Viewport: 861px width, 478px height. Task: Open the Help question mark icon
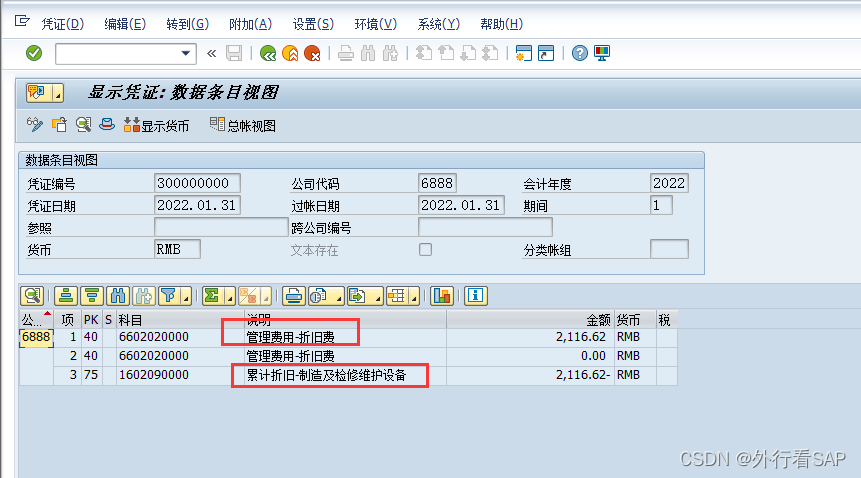[x=579, y=53]
